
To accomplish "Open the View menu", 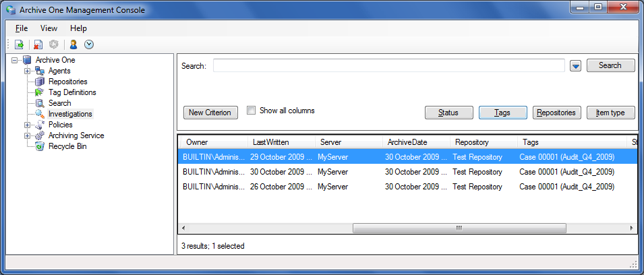I will (49, 28).
